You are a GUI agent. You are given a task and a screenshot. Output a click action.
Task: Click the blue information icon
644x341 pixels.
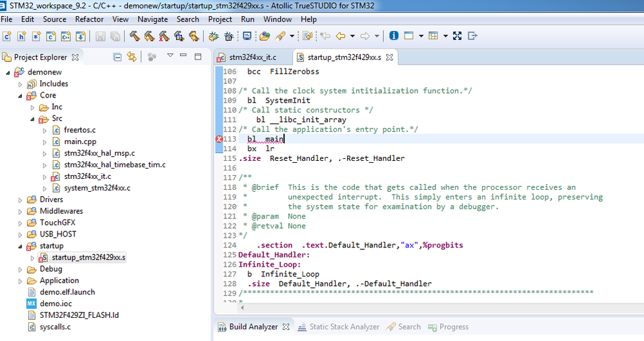pos(394,36)
